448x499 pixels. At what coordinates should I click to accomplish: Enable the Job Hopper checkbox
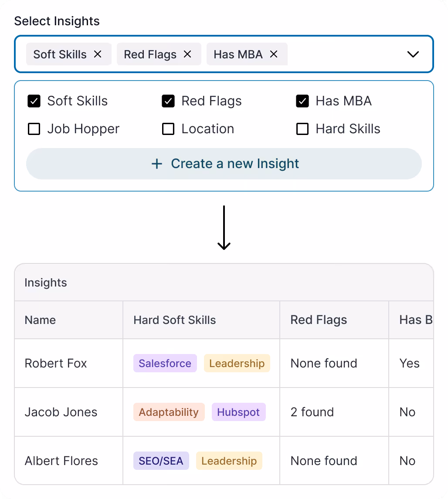34,129
